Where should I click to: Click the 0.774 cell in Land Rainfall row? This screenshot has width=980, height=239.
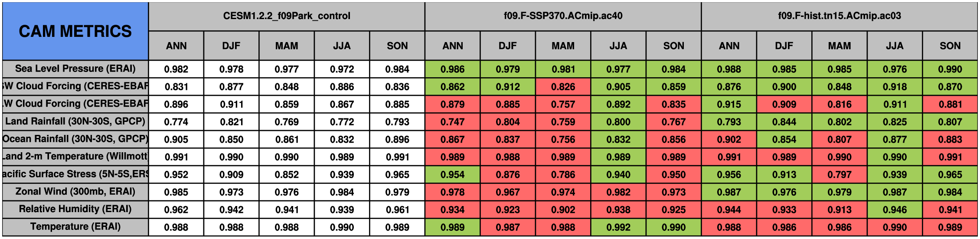point(176,122)
